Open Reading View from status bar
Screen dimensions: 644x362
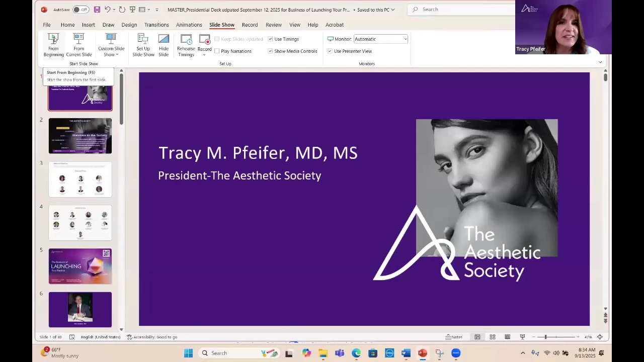point(507,337)
